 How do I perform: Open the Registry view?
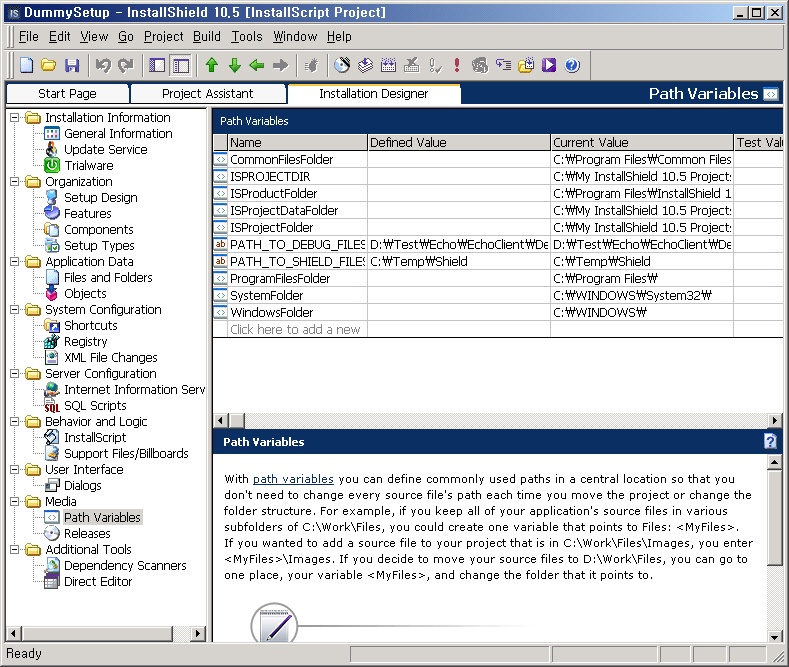pyautogui.click(x=86, y=342)
